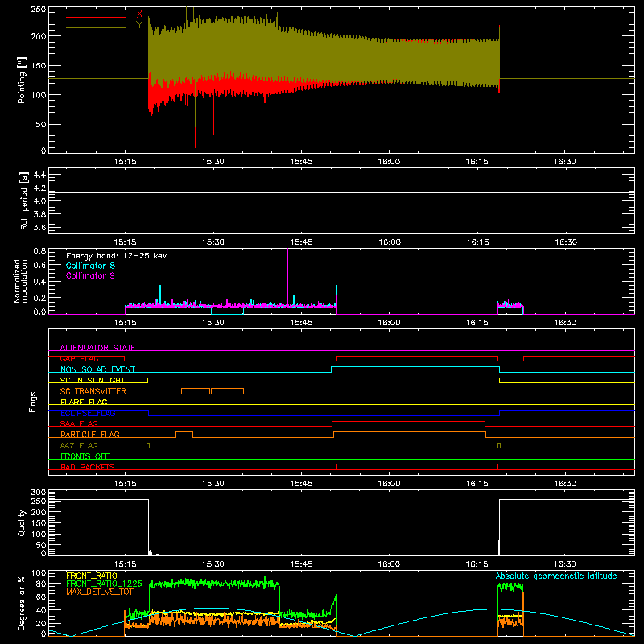The height and width of the screenshot is (644, 644).
Task: Click 16:30 tick under Quality plot
Action: tap(565, 564)
